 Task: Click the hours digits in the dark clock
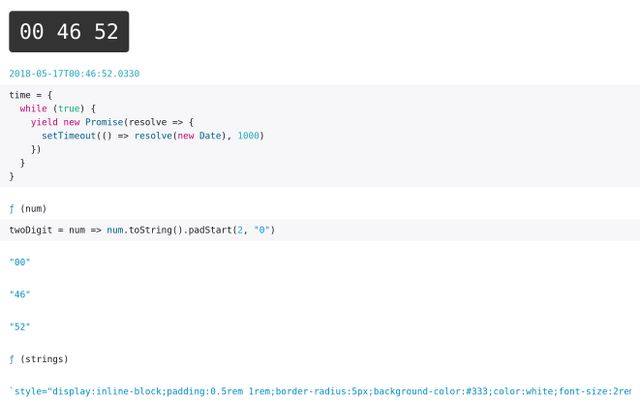(x=31, y=32)
